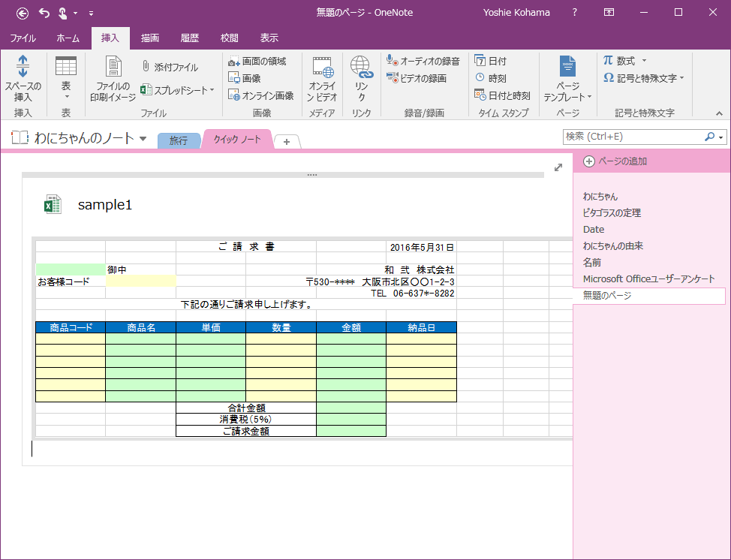
Task: Click 納品日 header cell
Action: 422,327
